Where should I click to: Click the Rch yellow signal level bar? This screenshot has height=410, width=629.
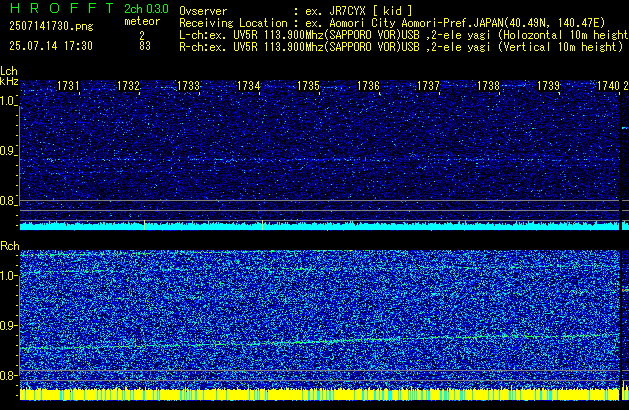point(320,394)
